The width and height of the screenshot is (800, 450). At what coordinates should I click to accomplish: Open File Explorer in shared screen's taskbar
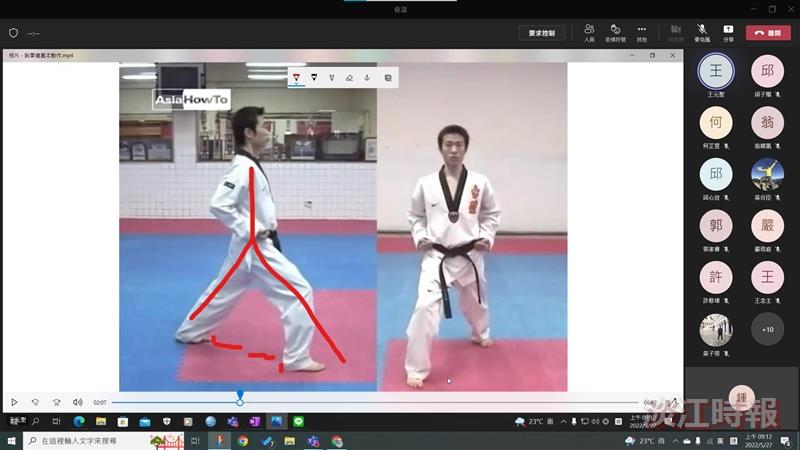101,421
